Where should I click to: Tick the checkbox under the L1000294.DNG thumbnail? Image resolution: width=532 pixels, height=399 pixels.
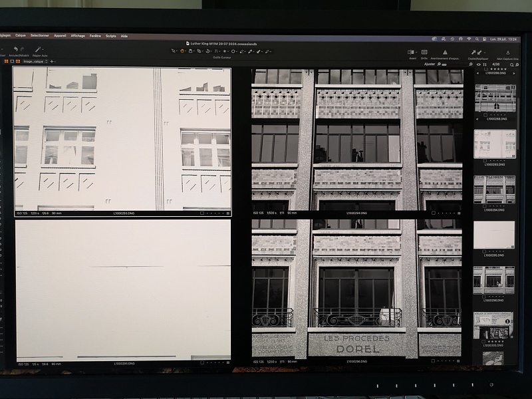click(x=485, y=206)
